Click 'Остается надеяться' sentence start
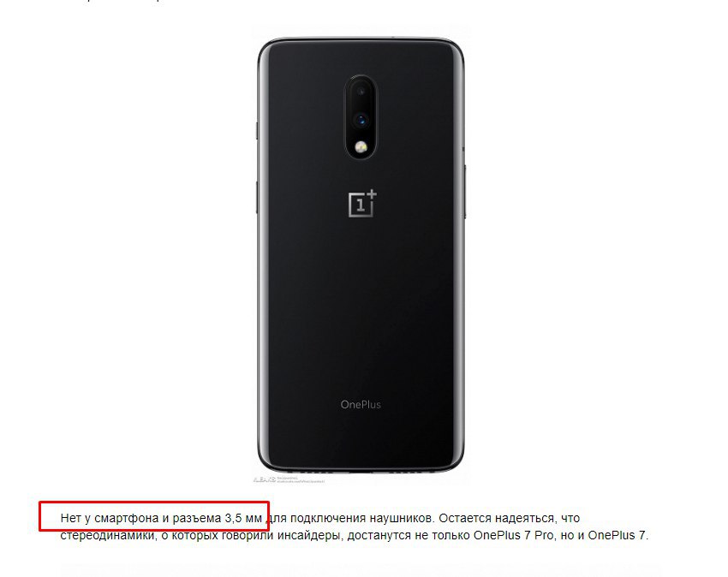728x577 pixels. (496, 518)
